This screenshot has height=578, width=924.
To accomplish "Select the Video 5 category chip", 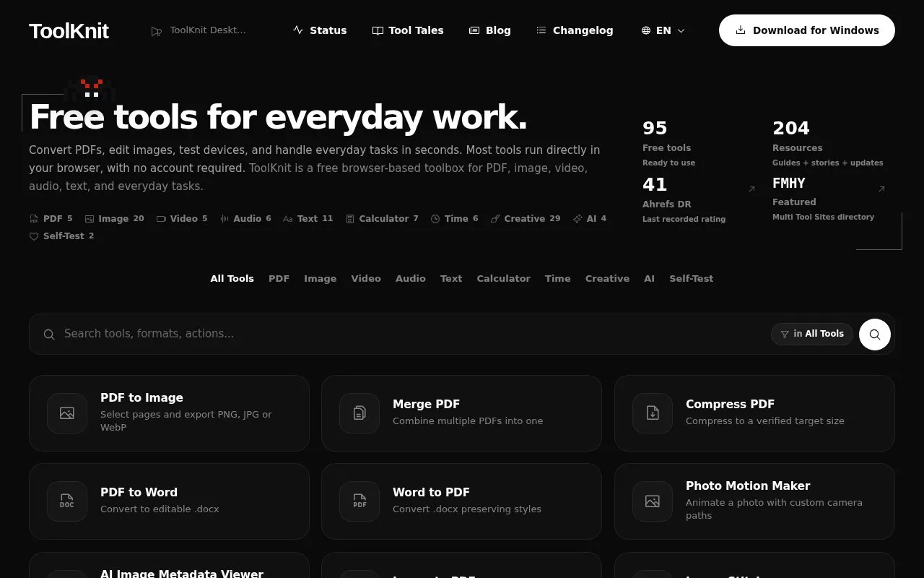I will (x=182, y=218).
